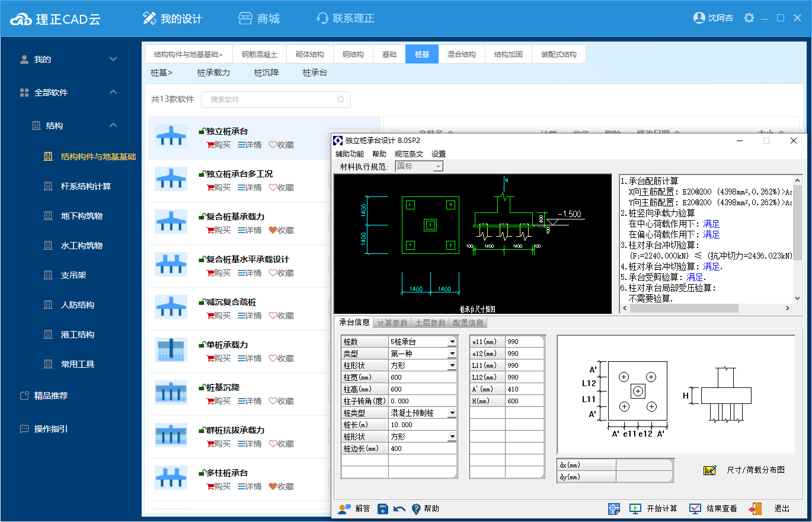Open the 柱形状 dropdown arrow

(x=452, y=365)
